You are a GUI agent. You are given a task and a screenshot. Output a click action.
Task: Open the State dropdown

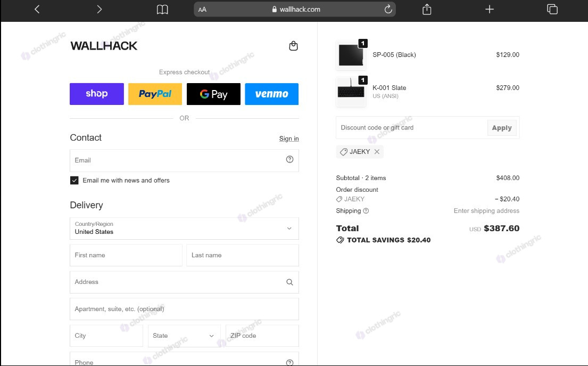tap(184, 336)
